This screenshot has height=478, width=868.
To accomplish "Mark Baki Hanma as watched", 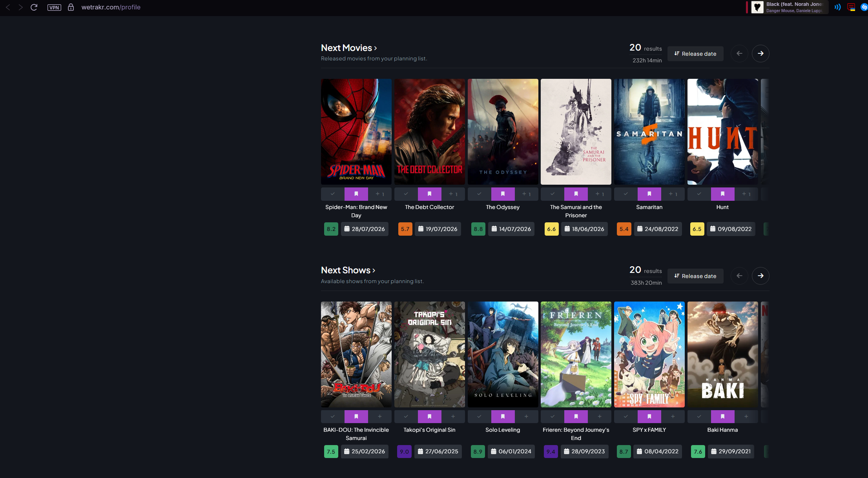I will 699,416.
